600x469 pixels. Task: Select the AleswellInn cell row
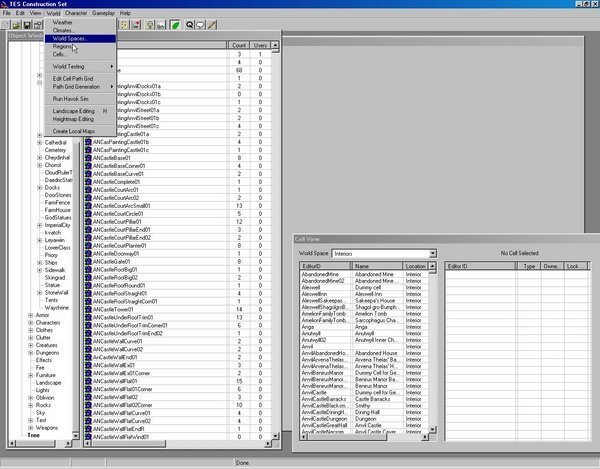click(x=364, y=294)
